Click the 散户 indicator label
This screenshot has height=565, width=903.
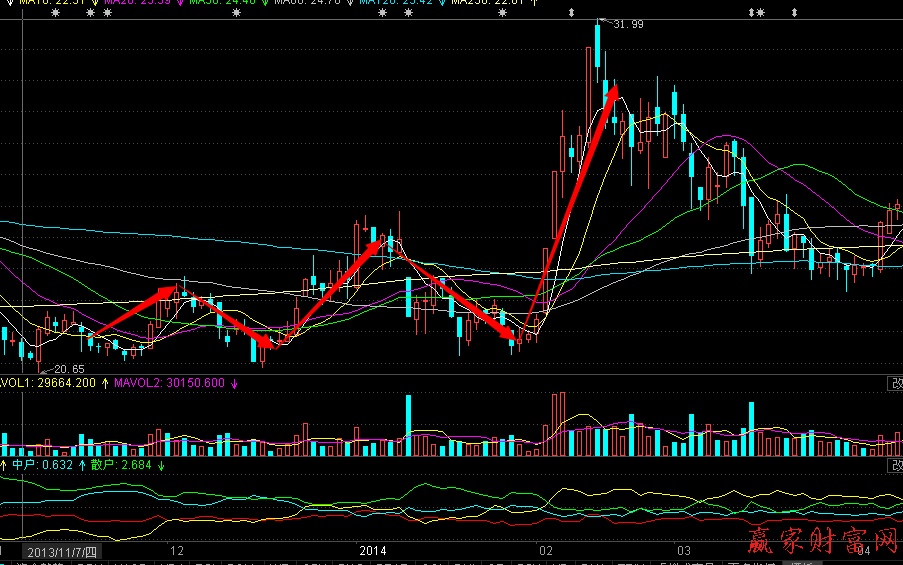point(103,464)
